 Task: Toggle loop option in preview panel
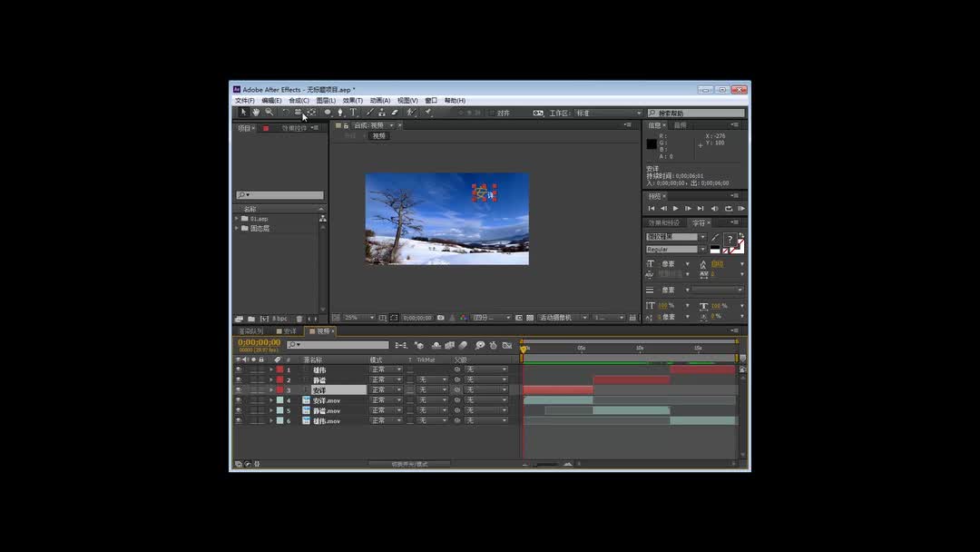[729, 208]
